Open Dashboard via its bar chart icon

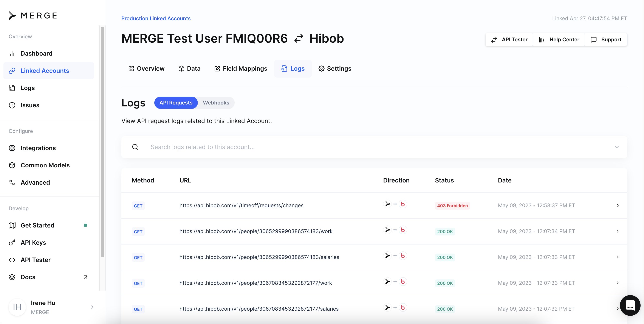tap(12, 54)
